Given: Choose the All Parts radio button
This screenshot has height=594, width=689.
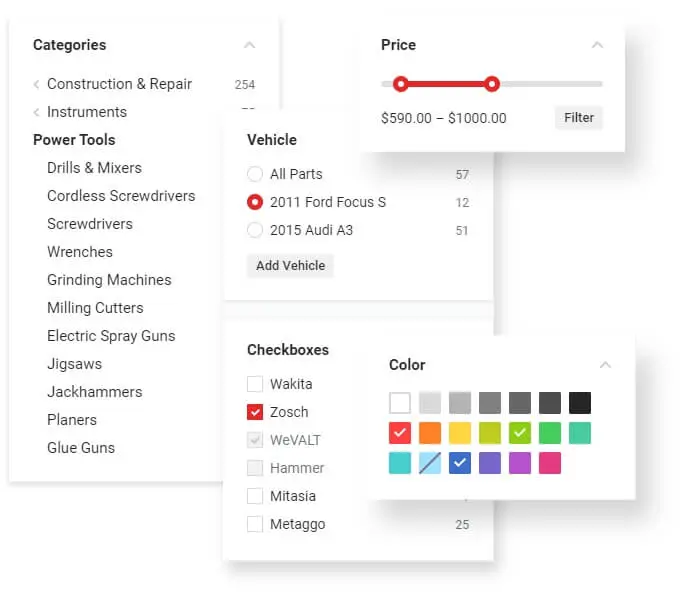Looking at the screenshot, I should pos(255,174).
